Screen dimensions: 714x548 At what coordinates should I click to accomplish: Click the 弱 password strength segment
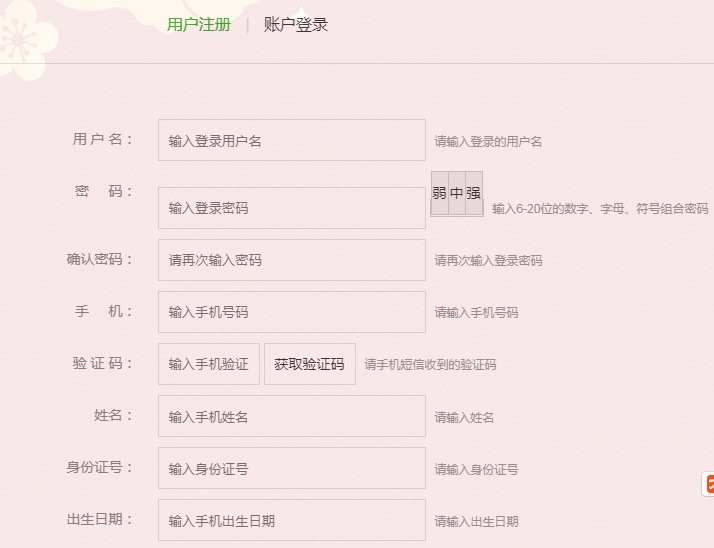click(439, 193)
